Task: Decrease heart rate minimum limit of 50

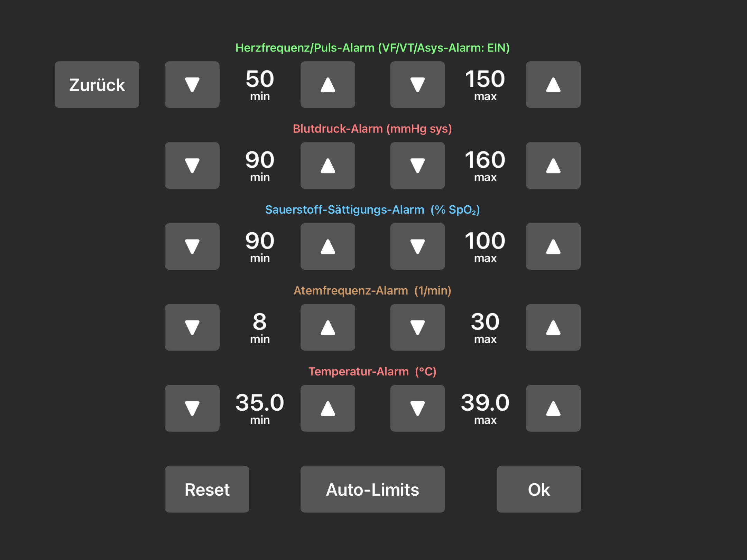Action: tap(192, 85)
